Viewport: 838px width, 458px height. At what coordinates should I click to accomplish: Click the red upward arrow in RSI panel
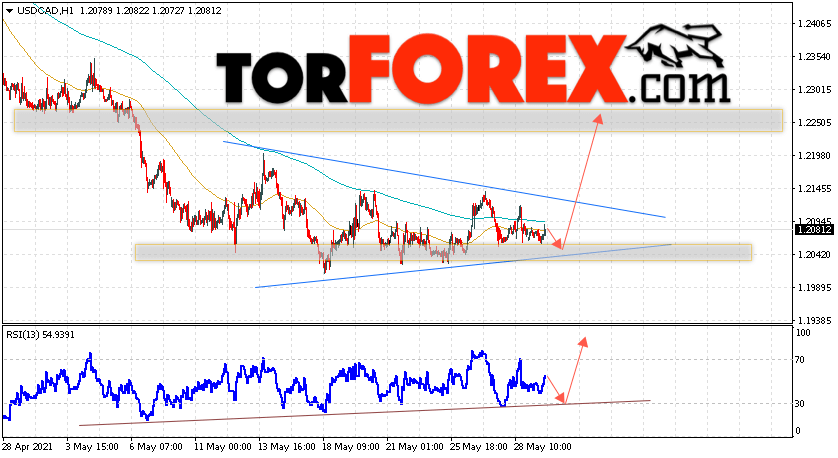(576, 370)
